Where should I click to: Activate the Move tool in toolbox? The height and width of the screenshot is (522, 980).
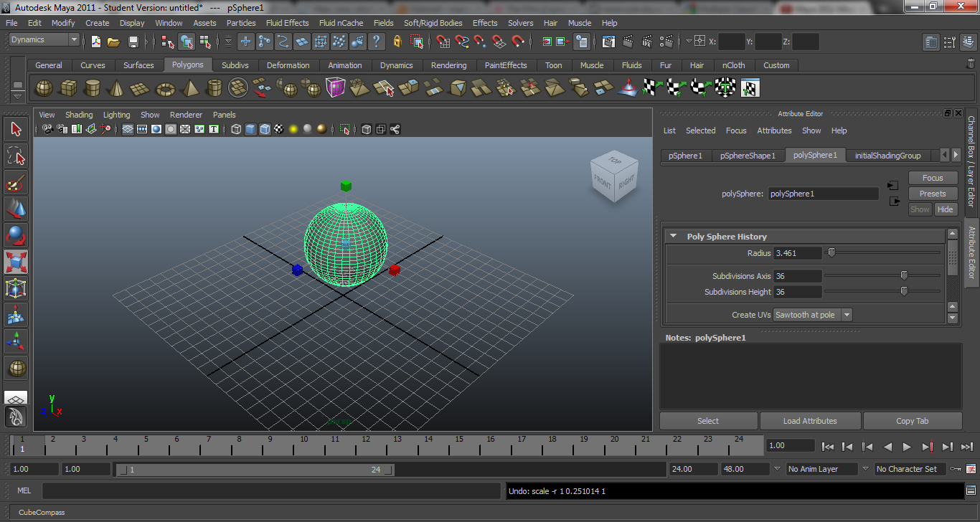click(17, 209)
